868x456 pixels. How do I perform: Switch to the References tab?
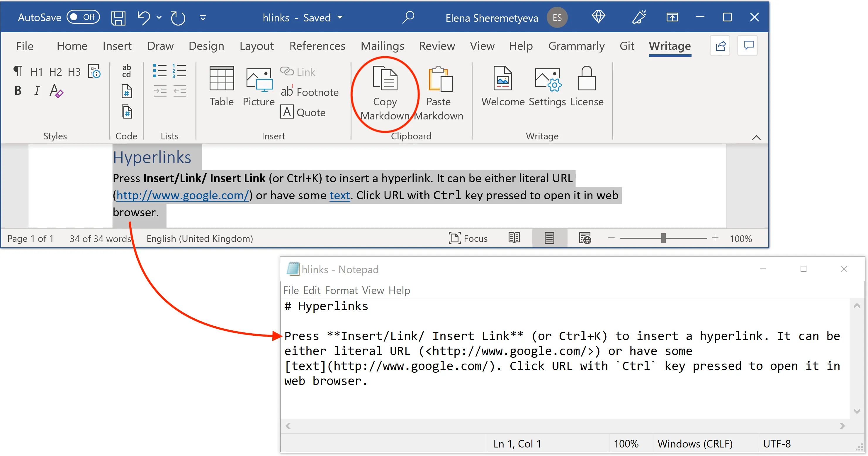click(317, 46)
